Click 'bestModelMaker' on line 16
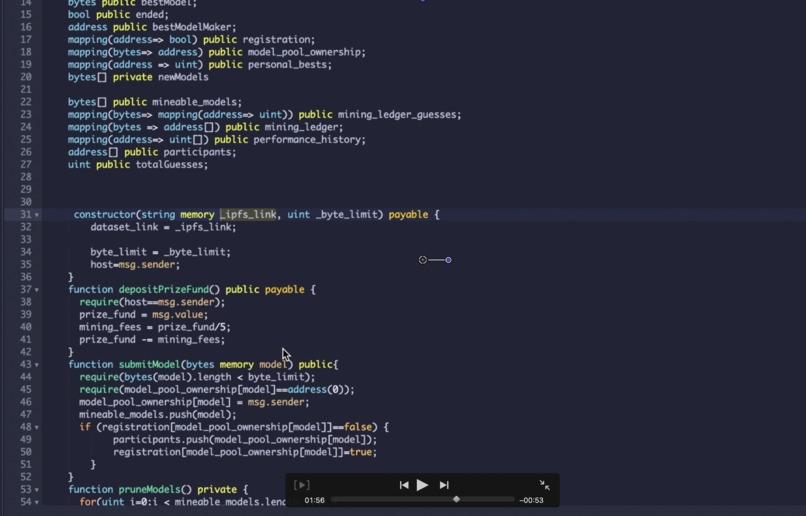Screen dimensions: 806x516 tap(194, 27)
